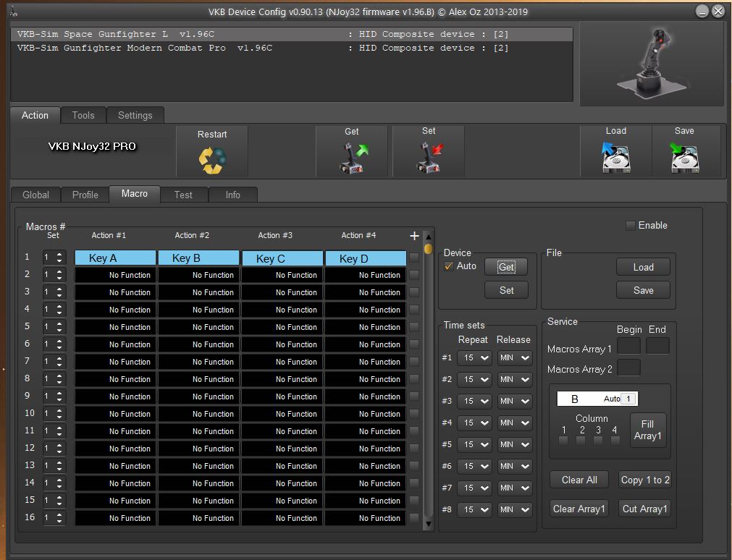This screenshot has height=560, width=732.
Task: Click the Save disk icon in toolbar
Action: [683, 158]
